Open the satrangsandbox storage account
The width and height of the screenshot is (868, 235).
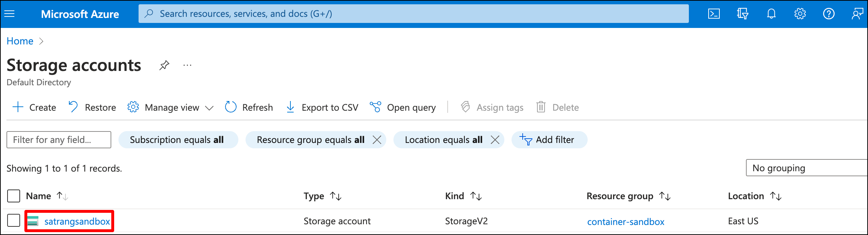point(77,221)
